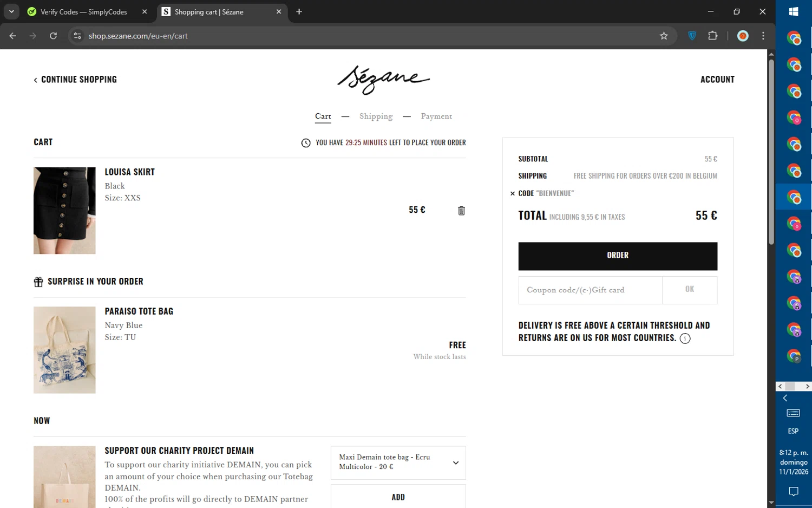The width and height of the screenshot is (812, 508).
Task: Go back with the browser back arrow
Action: (12, 36)
